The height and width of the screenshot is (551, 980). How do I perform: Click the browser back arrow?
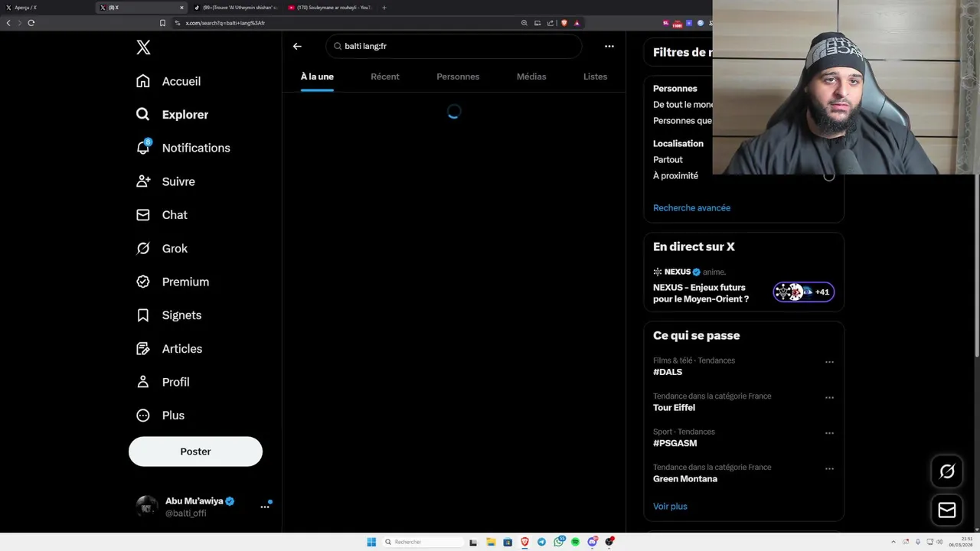click(x=8, y=23)
